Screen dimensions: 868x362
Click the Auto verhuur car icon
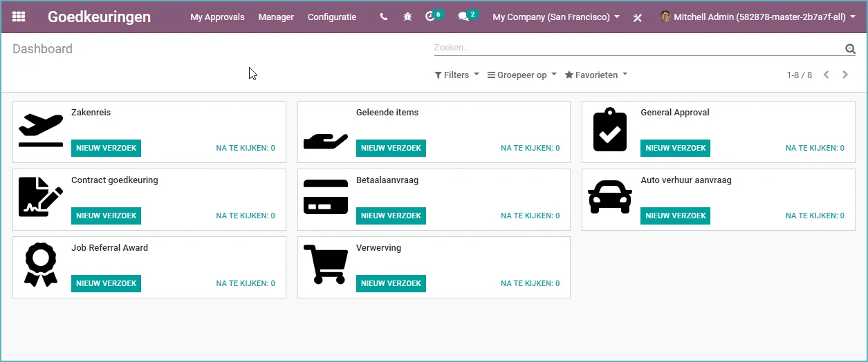point(609,197)
